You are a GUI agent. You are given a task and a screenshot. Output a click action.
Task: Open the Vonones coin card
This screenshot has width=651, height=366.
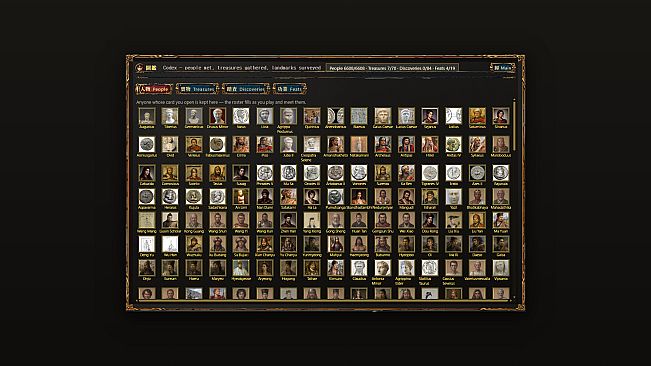pyautogui.click(x=359, y=173)
